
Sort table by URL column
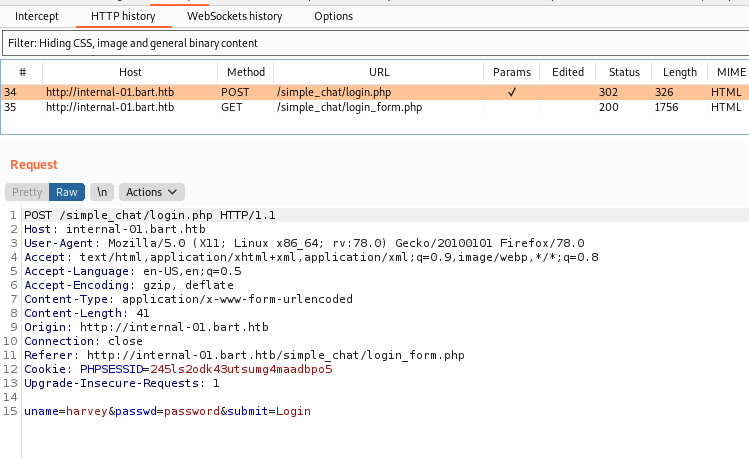pos(379,72)
